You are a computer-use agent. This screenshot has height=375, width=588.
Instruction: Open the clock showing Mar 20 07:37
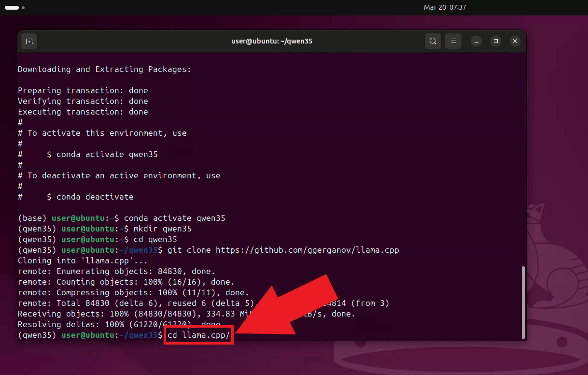point(445,7)
